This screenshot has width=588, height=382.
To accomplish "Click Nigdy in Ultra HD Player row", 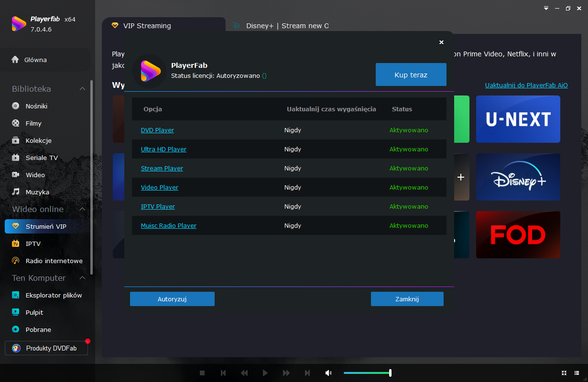I will [293, 149].
